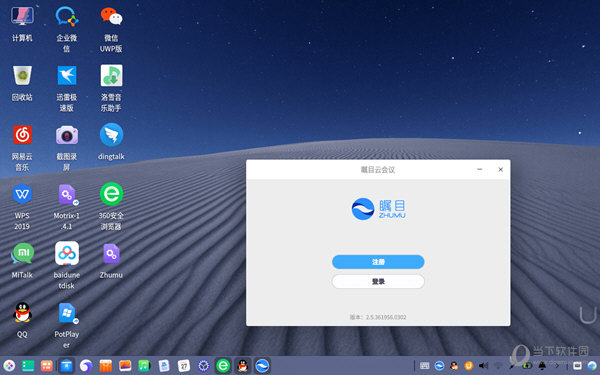Click the QQ penguin icon in taskbar
The width and height of the screenshot is (600, 375).
(243, 366)
